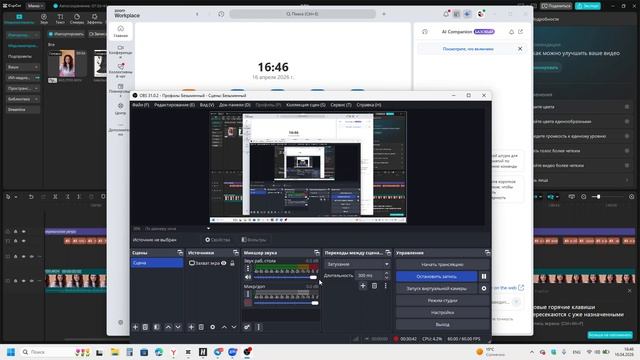This screenshot has height=360, width=640.
Task: Open source properties gear in Sources panel
Action: coord(213,327)
